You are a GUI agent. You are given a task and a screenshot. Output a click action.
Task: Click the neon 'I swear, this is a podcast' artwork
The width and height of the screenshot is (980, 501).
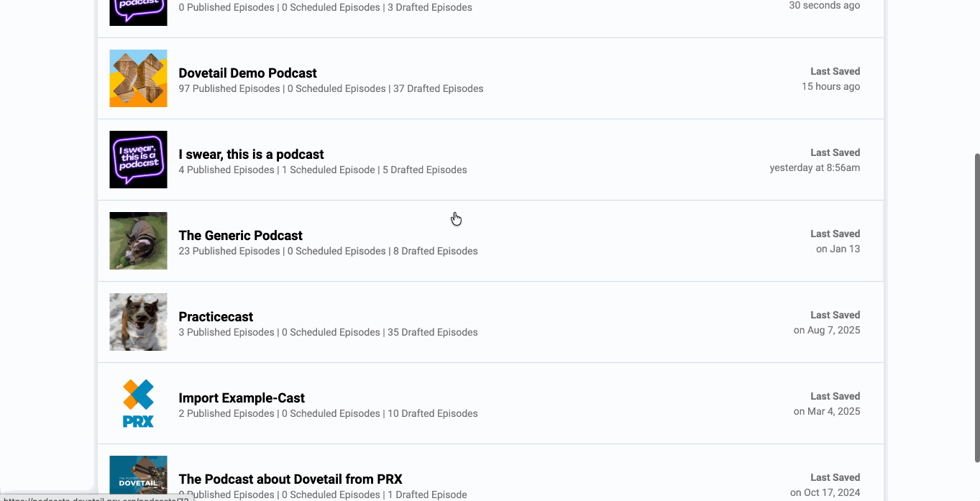point(138,160)
